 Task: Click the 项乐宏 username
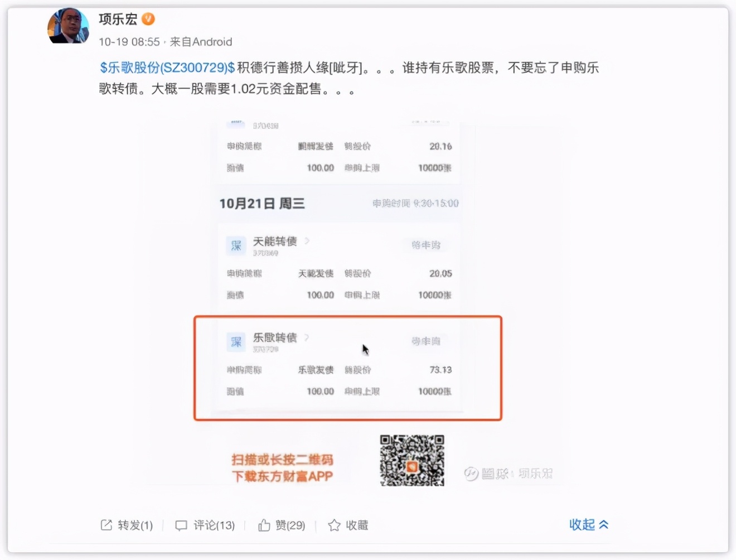point(118,20)
